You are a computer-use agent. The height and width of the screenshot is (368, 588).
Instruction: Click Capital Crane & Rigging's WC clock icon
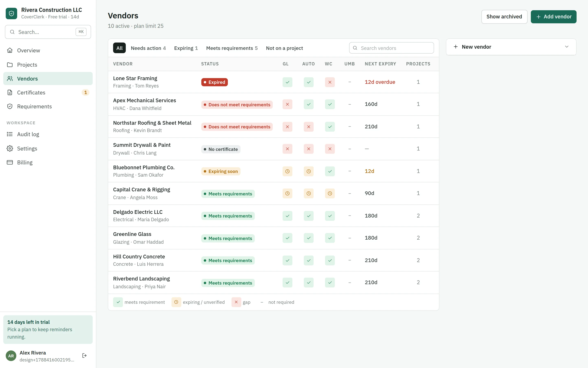pos(330,193)
